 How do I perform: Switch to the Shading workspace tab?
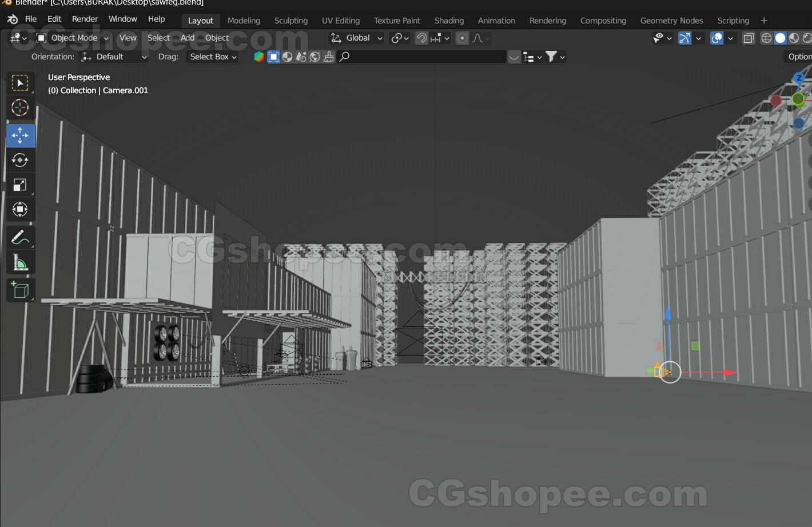click(x=449, y=21)
